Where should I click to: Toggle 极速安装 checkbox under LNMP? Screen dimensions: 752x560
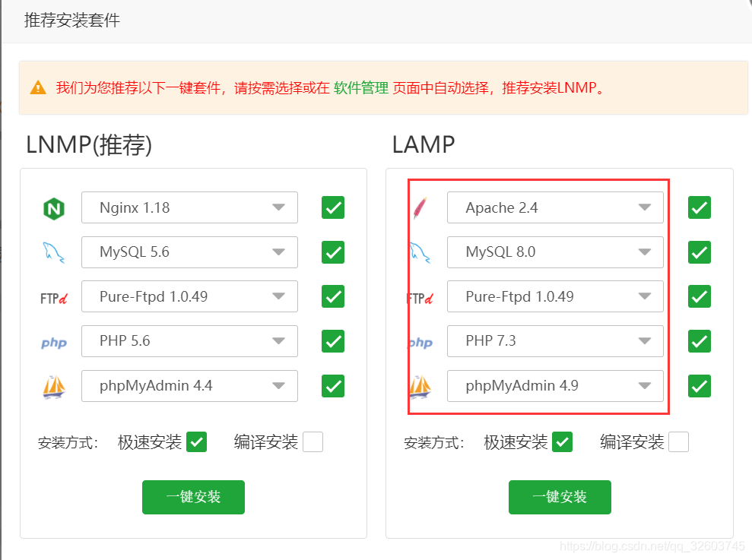[x=197, y=442]
